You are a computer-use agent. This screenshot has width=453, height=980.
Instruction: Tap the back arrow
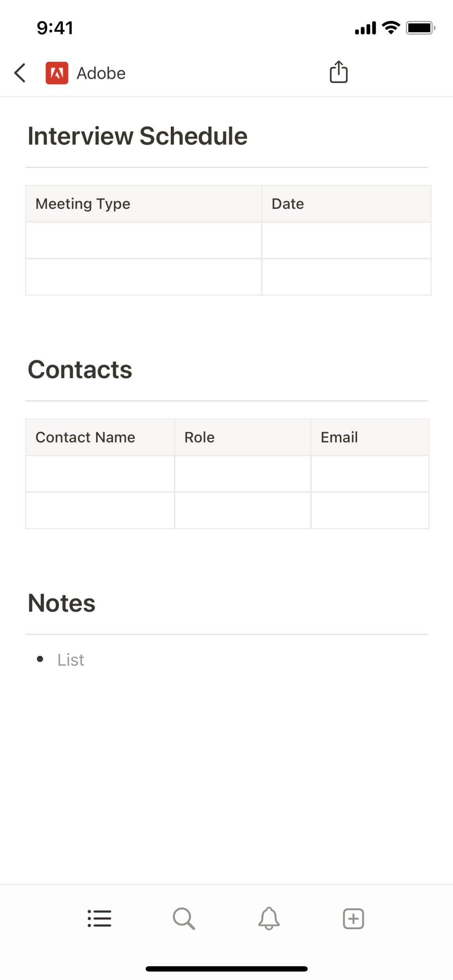(x=20, y=73)
